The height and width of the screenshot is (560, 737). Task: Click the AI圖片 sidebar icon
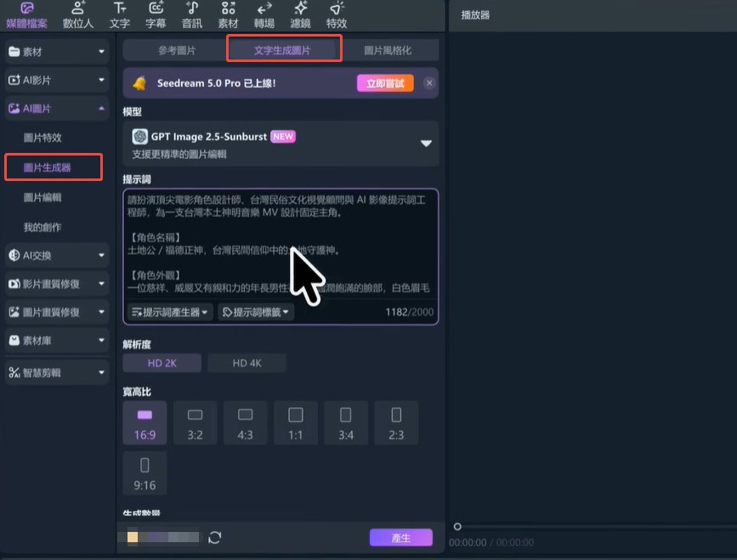(x=14, y=109)
